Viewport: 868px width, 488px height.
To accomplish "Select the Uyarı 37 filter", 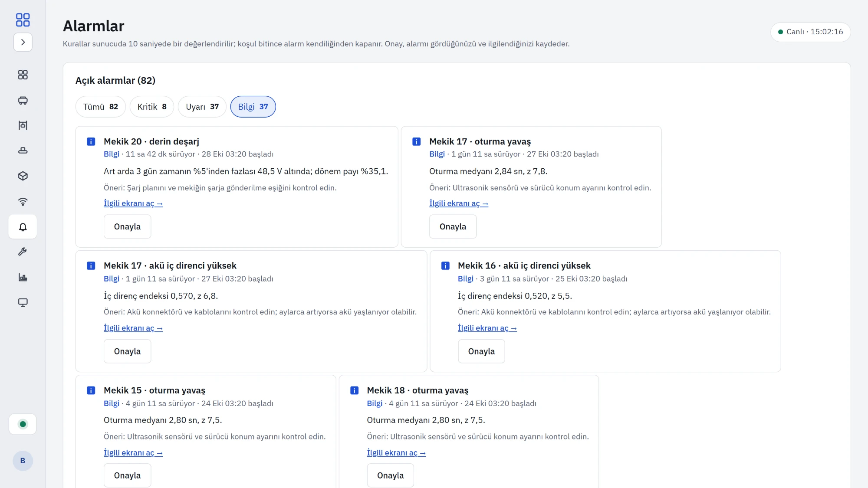I will tap(202, 107).
